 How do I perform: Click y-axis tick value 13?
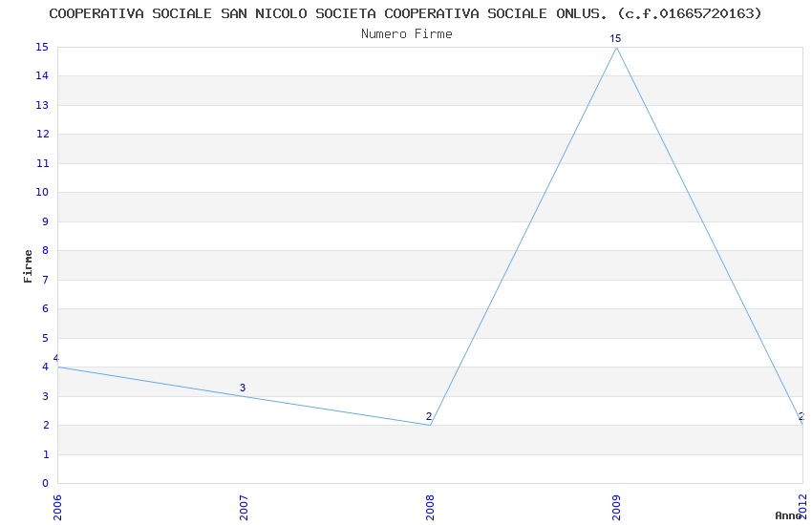click(42, 105)
